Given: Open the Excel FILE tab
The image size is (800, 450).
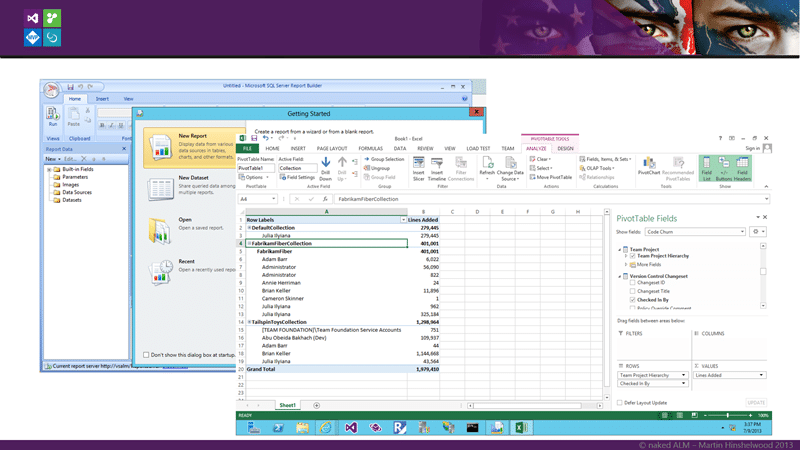Looking at the screenshot, I should tap(247, 148).
